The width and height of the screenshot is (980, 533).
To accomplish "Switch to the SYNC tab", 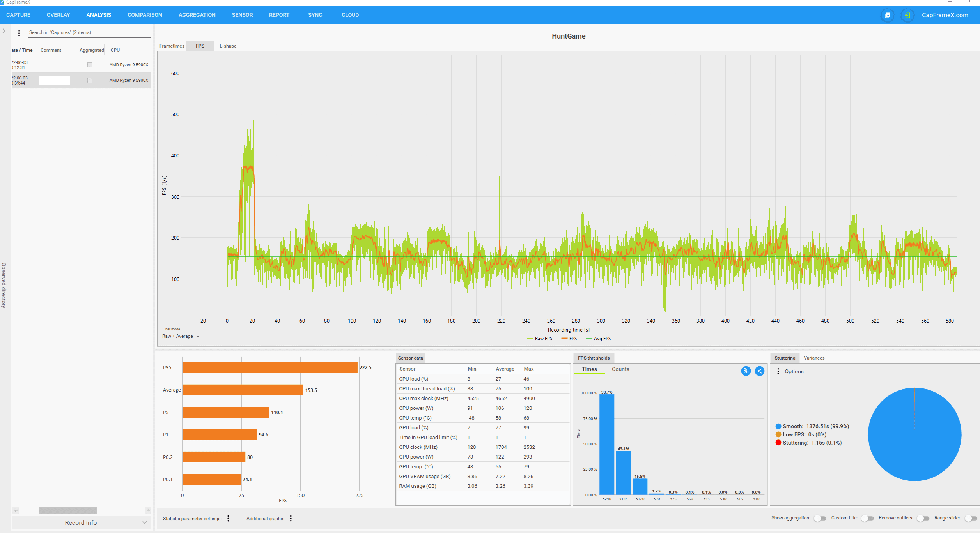I will point(315,15).
